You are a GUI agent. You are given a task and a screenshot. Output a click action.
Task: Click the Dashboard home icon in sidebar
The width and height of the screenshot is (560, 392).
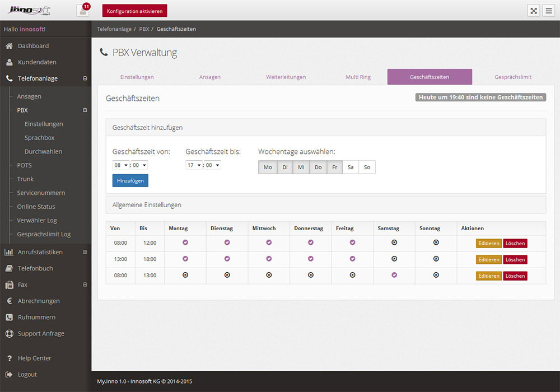coord(10,46)
